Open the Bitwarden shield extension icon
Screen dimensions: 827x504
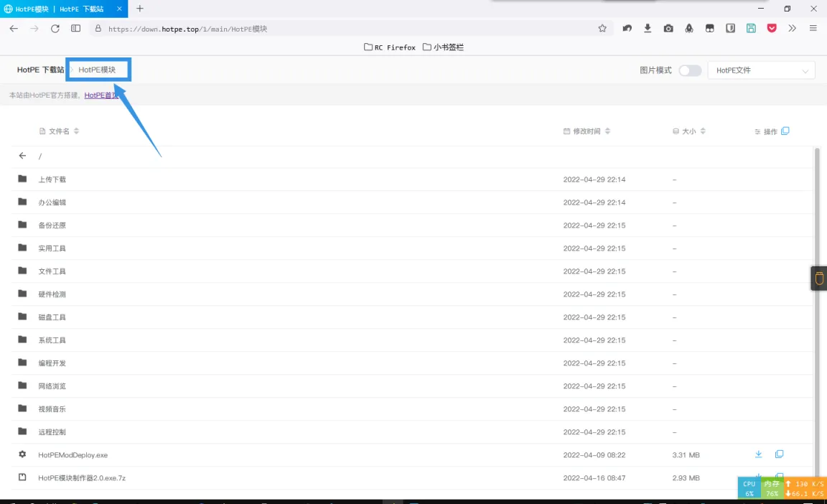click(x=731, y=29)
